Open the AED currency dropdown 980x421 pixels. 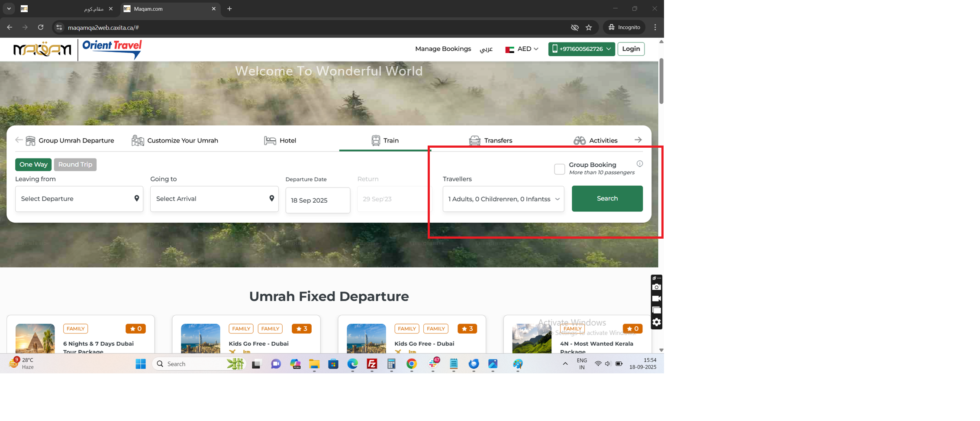click(x=522, y=49)
